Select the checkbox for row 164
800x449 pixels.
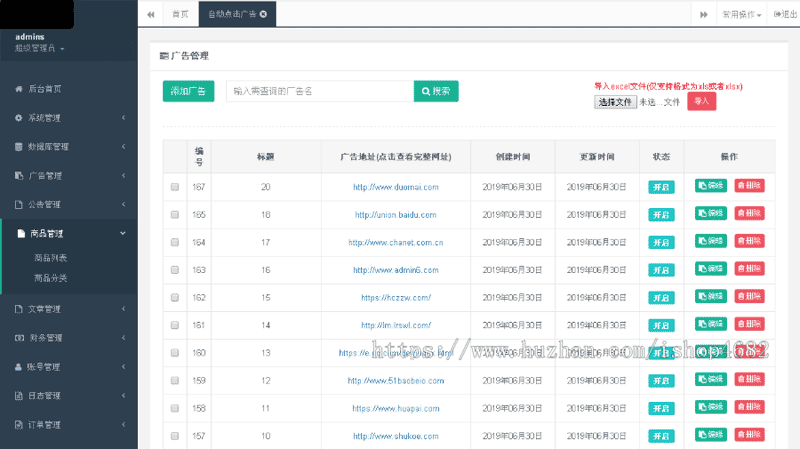click(x=175, y=242)
